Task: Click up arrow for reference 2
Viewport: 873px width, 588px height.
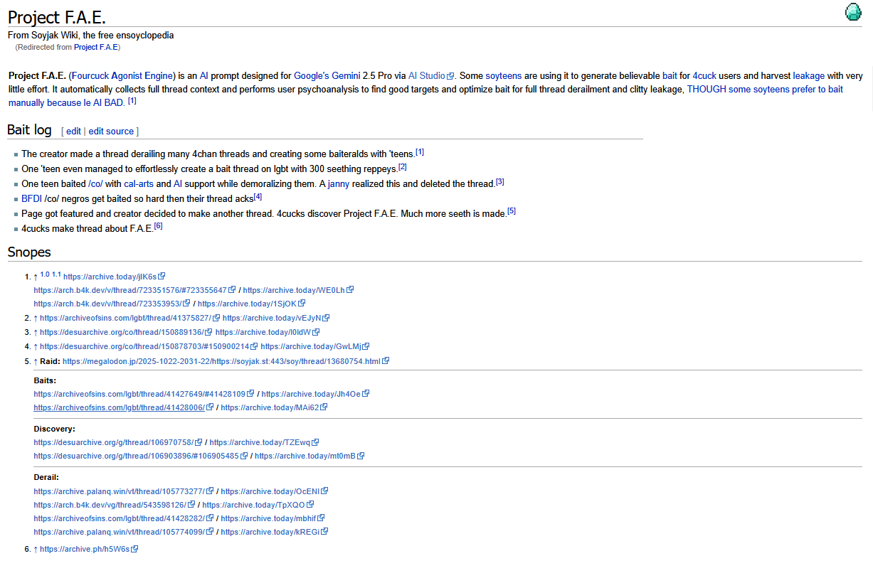Action: pyautogui.click(x=36, y=318)
